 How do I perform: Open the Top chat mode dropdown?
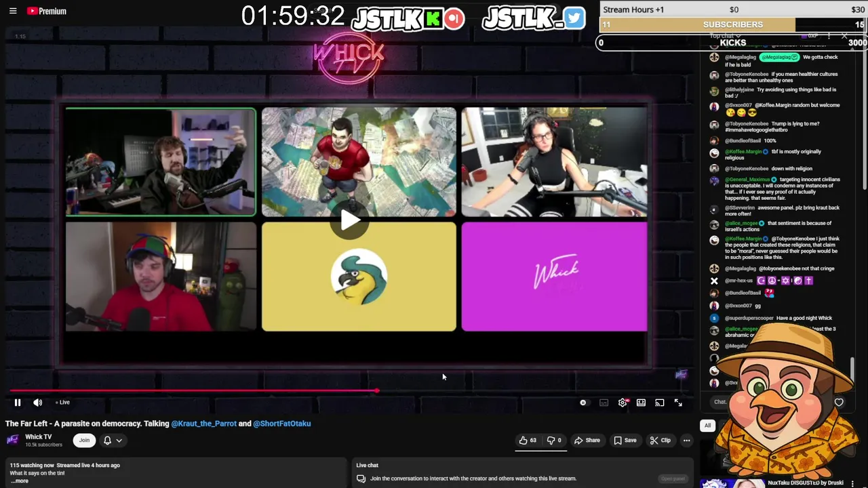pos(724,36)
